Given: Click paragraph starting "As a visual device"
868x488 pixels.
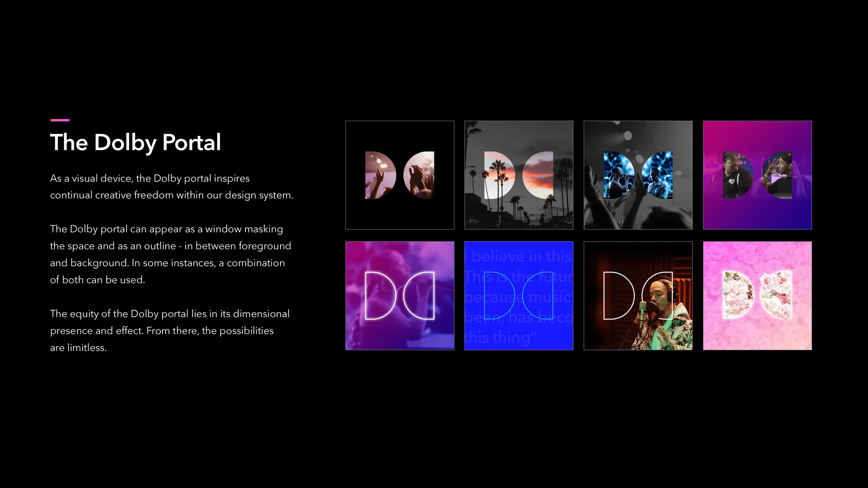Looking at the screenshot, I should [x=172, y=187].
